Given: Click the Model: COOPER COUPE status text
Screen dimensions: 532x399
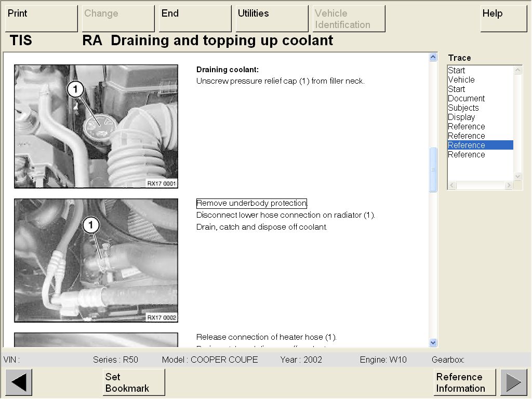Looking at the screenshot, I should click(210, 360).
